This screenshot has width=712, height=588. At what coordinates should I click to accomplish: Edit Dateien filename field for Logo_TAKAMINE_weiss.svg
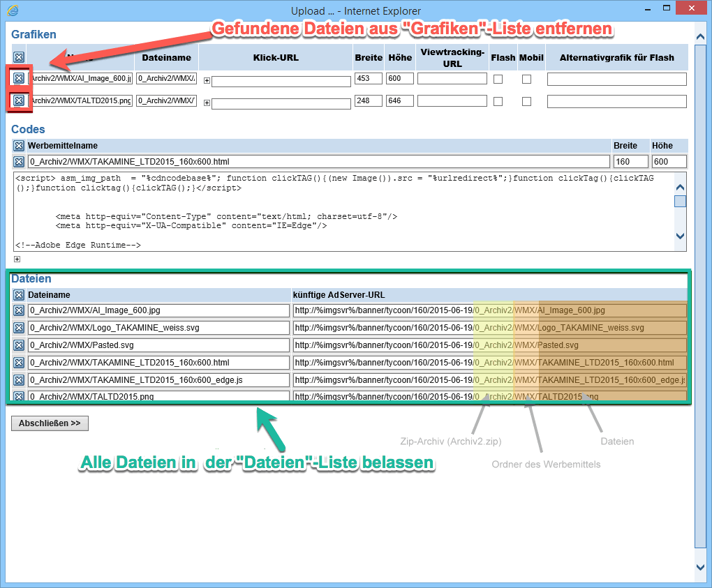point(159,328)
